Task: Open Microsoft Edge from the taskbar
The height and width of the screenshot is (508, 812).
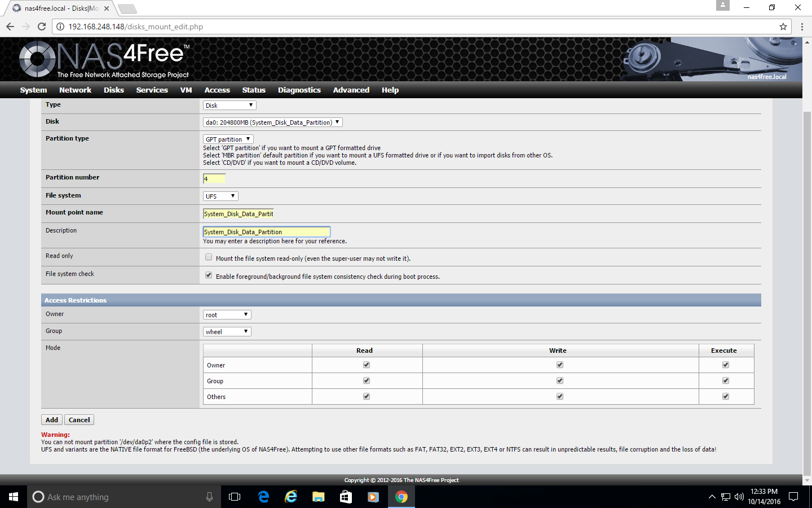Action: pos(263,497)
